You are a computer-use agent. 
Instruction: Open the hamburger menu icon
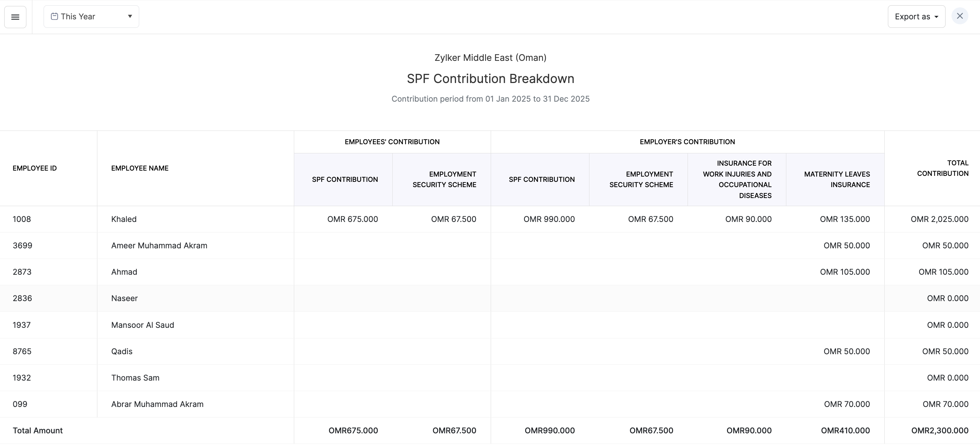point(15,17)
